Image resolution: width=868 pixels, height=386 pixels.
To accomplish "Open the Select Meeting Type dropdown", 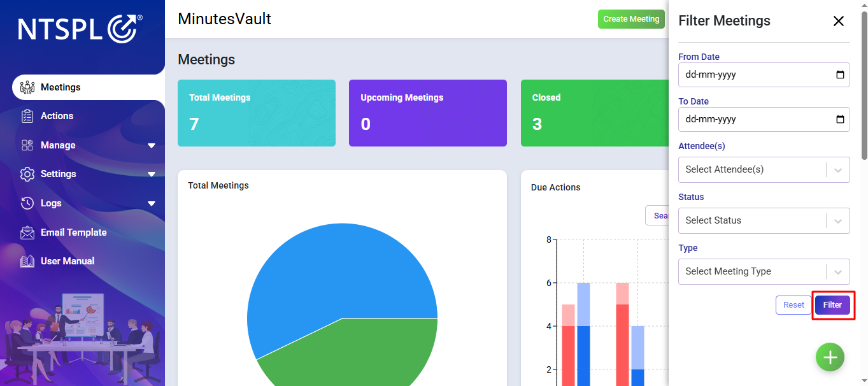I will (764, 271).
